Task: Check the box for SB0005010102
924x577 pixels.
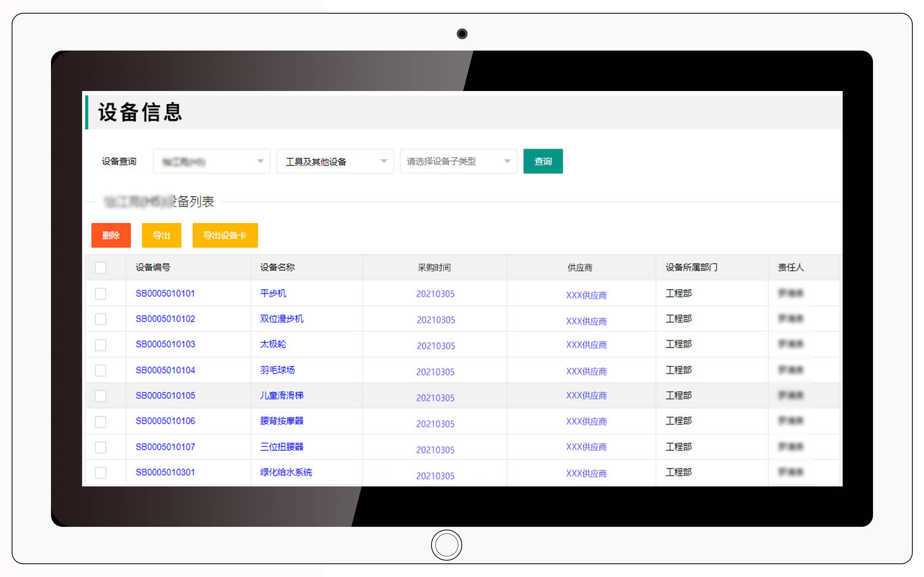Action: (x=101, y=319)
